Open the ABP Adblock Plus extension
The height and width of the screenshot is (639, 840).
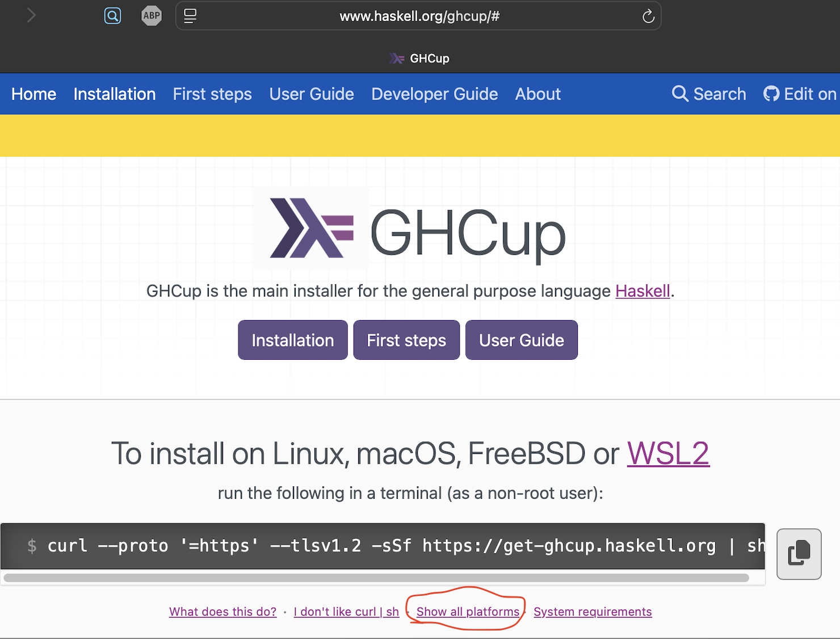pyautogui.click(x=152, y=15)
